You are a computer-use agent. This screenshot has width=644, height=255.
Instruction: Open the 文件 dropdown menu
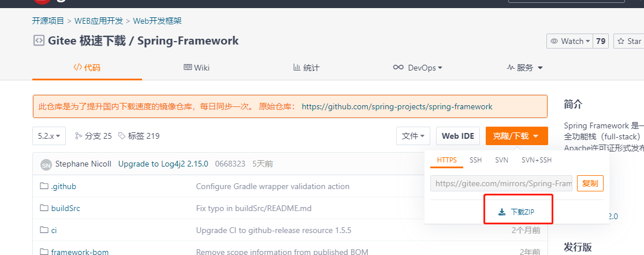413,136
